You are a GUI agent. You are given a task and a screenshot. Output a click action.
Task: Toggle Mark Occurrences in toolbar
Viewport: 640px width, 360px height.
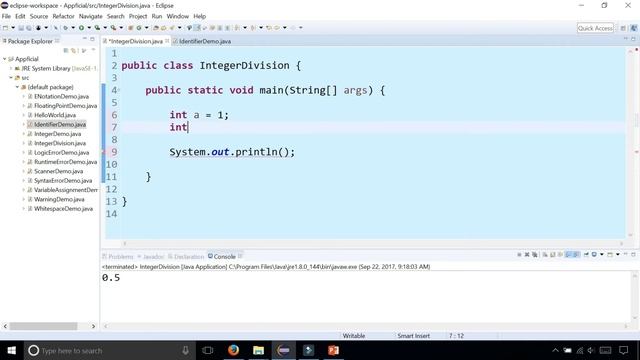(x=197, y=28)
